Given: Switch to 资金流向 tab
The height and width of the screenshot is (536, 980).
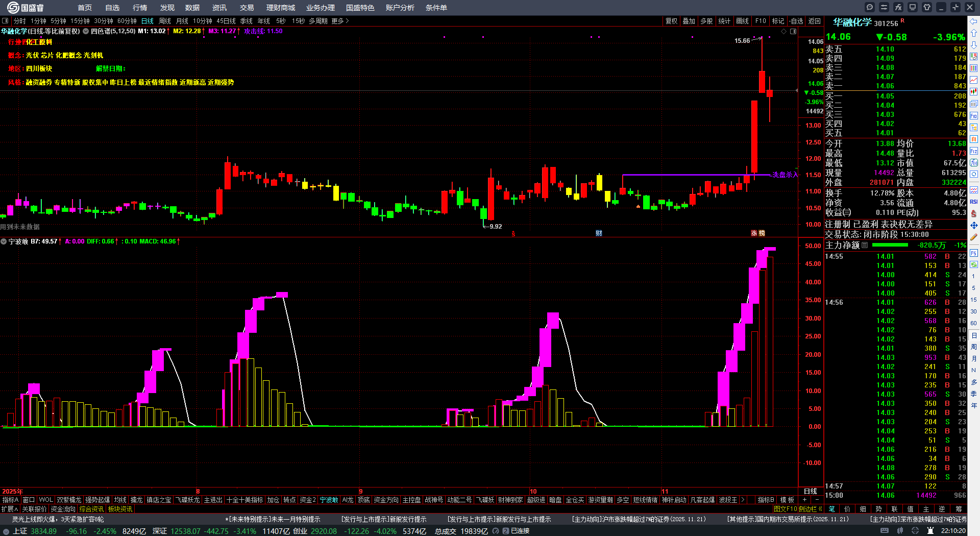Looking at the screenshot, I should click(x=63, y=509).
